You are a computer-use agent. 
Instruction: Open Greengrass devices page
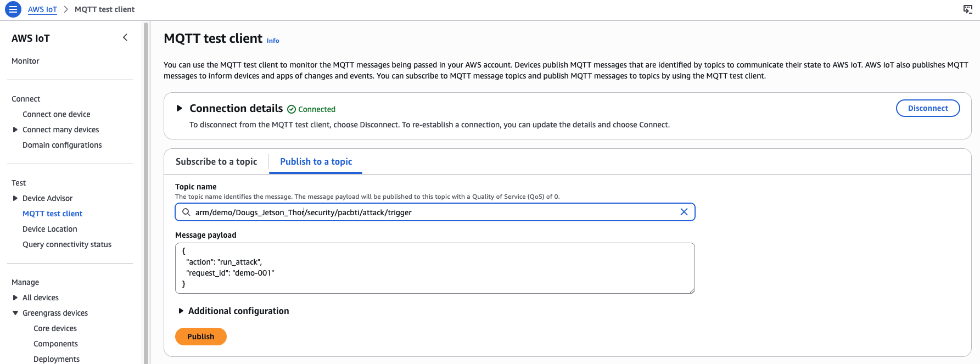55,313
